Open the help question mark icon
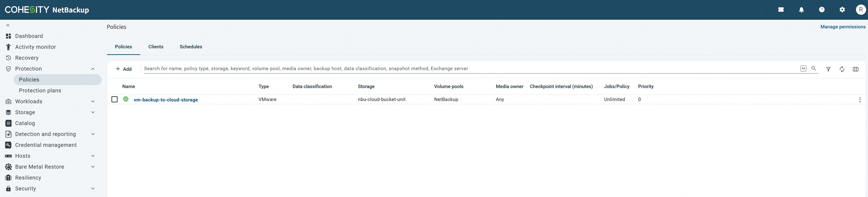Image resolution: width=868 pixels, height=197 pixels. (x=822, y=10)
